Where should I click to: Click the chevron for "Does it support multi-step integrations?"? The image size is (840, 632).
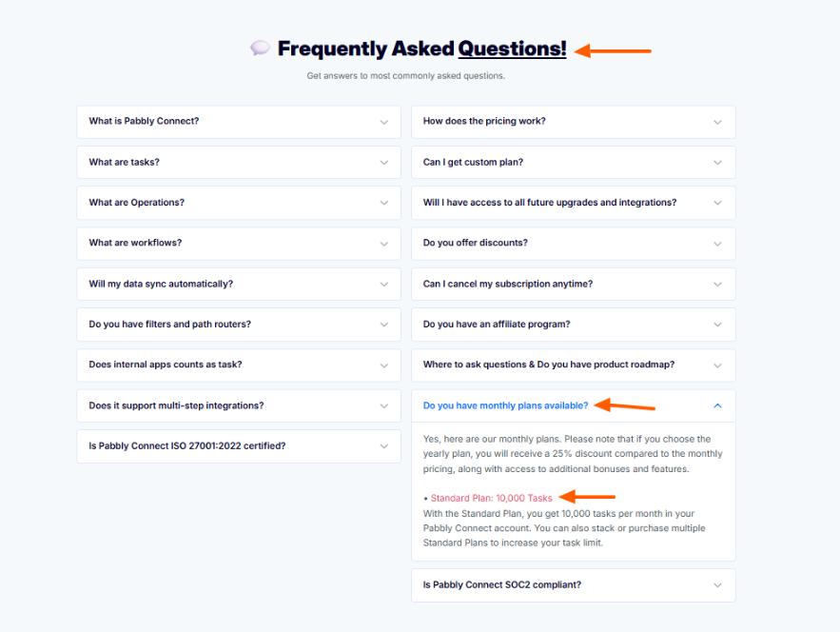tap(383, 406)
